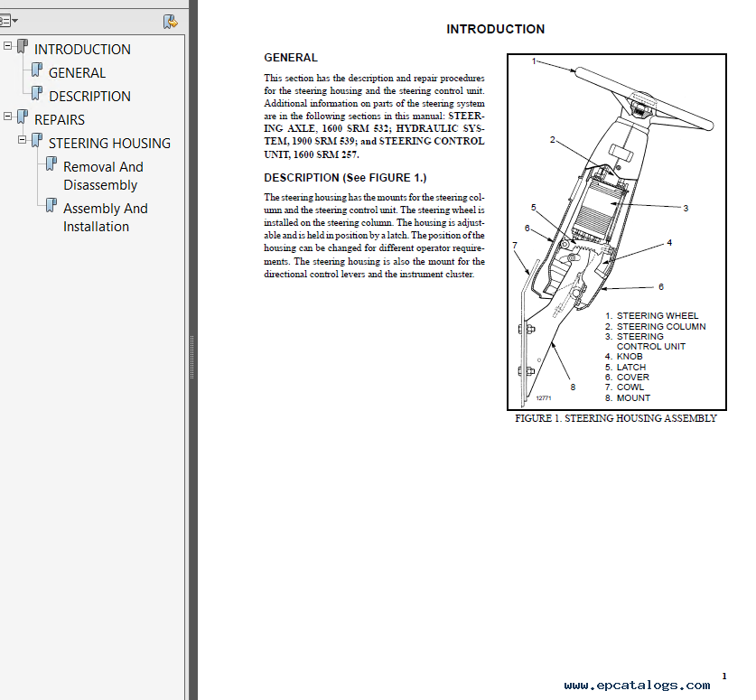
Task: Click the LATCH legend entry
Action: [625, 367]
